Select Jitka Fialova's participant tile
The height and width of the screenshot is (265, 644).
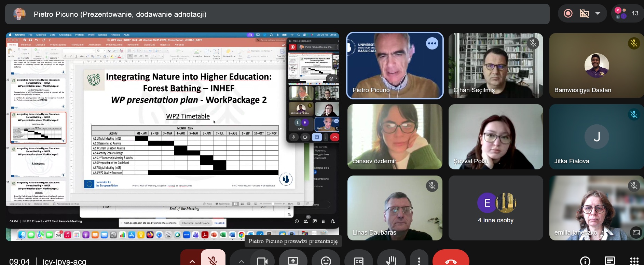pyautogui.click(x=596, y=137)
